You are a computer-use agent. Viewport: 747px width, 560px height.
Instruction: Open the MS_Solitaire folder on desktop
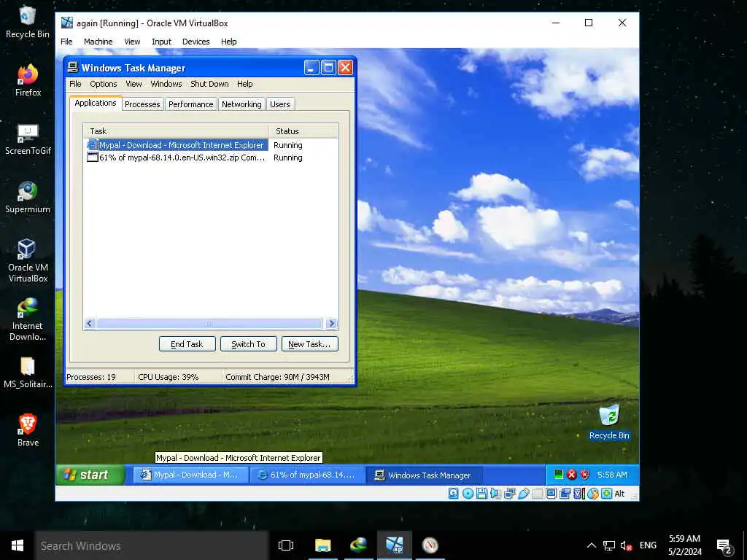(28, 373)
